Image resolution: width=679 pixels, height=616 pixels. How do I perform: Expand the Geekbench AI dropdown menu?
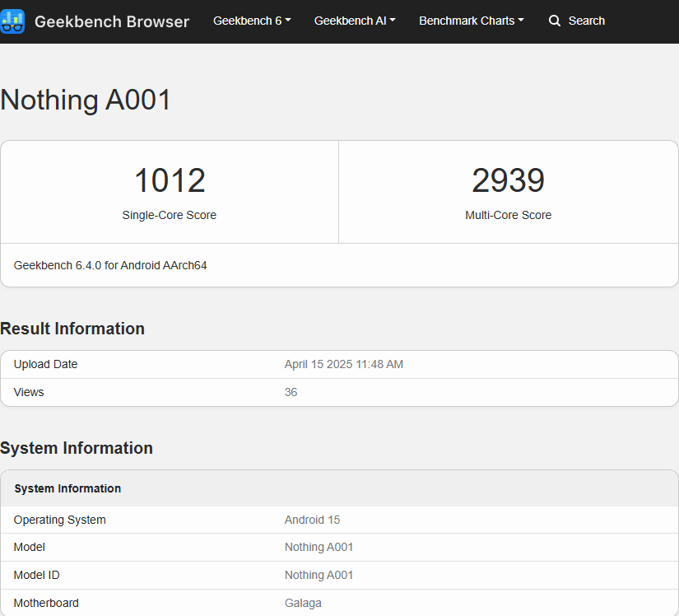coord(355,21)
